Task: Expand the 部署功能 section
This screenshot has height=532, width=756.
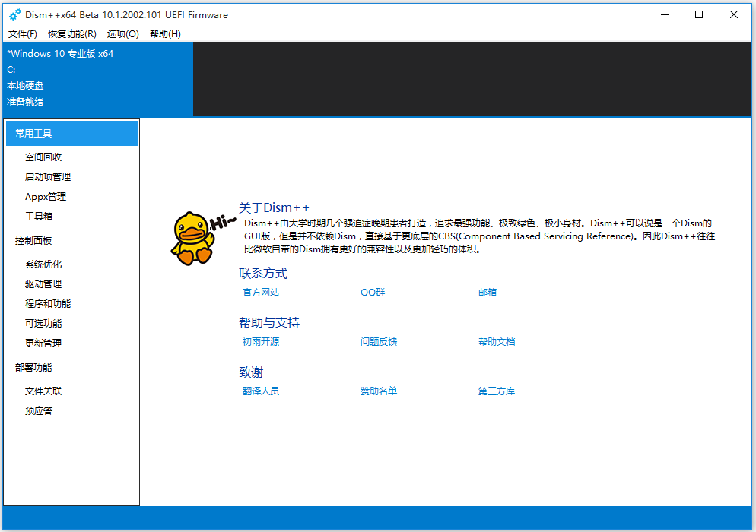Action: coord(34,367)
